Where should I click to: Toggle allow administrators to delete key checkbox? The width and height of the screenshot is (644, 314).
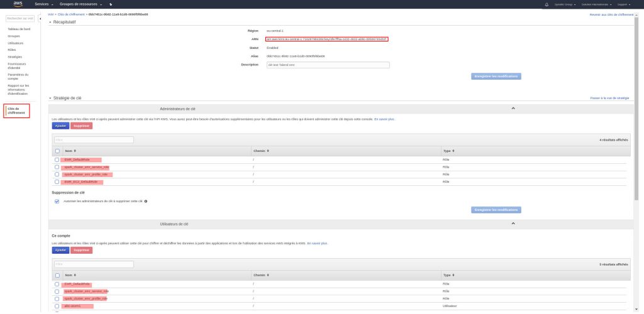pyautogui.click(x=57, y=201)
